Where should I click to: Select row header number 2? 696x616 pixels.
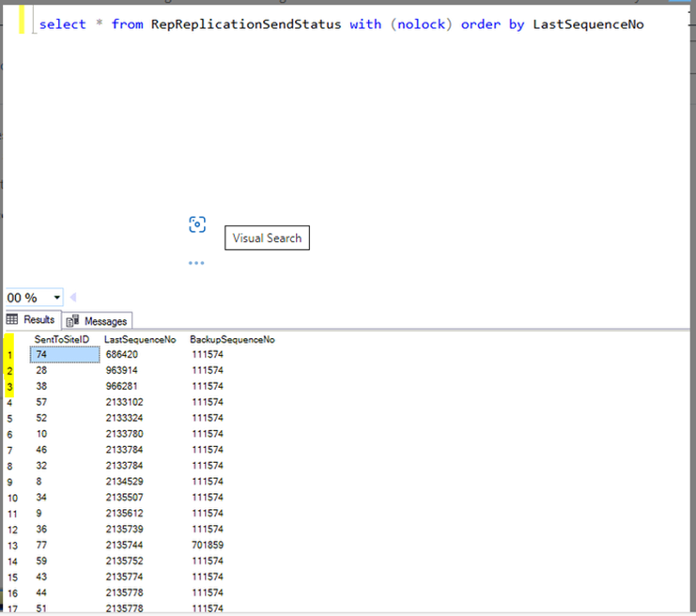[9, 371]
